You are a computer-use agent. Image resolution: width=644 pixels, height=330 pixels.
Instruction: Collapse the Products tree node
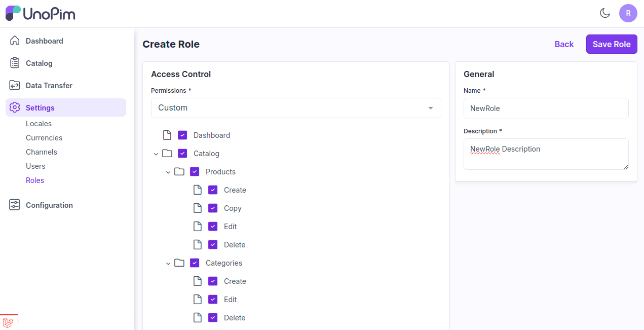point(168,172)
